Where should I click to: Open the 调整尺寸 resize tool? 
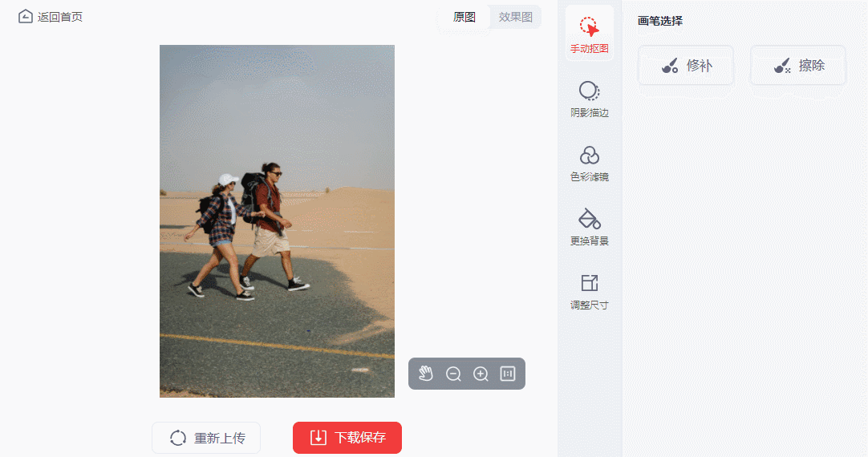click(589, 292)
